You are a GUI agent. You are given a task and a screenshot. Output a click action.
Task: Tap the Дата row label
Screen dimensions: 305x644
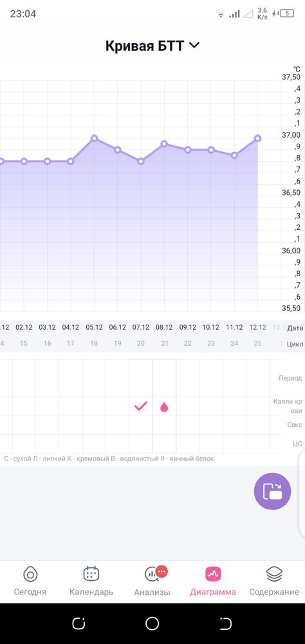[295, 328]
